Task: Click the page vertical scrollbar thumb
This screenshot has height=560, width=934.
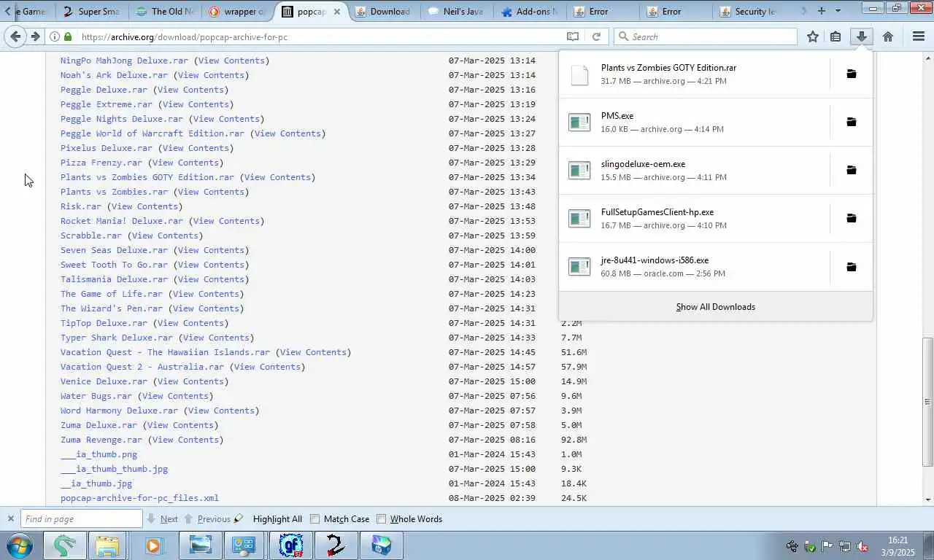Action: coord(928,402)
